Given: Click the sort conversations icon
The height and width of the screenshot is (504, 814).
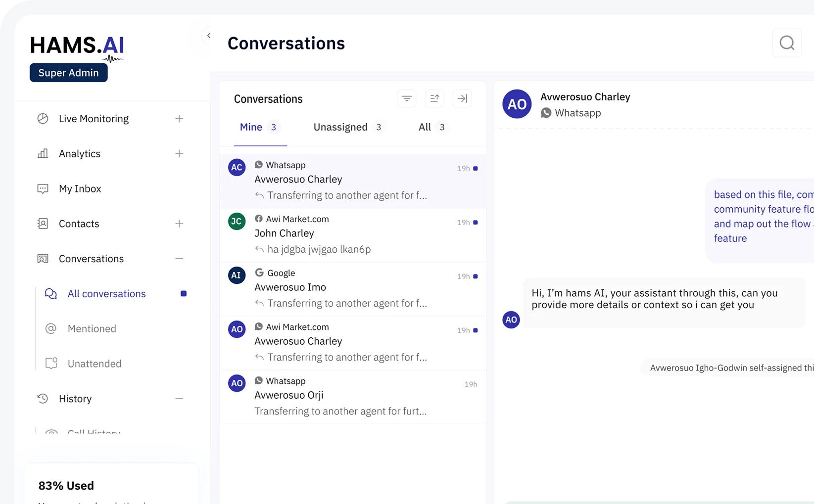Looking at the screenshot, I should (x=434, y=98).
